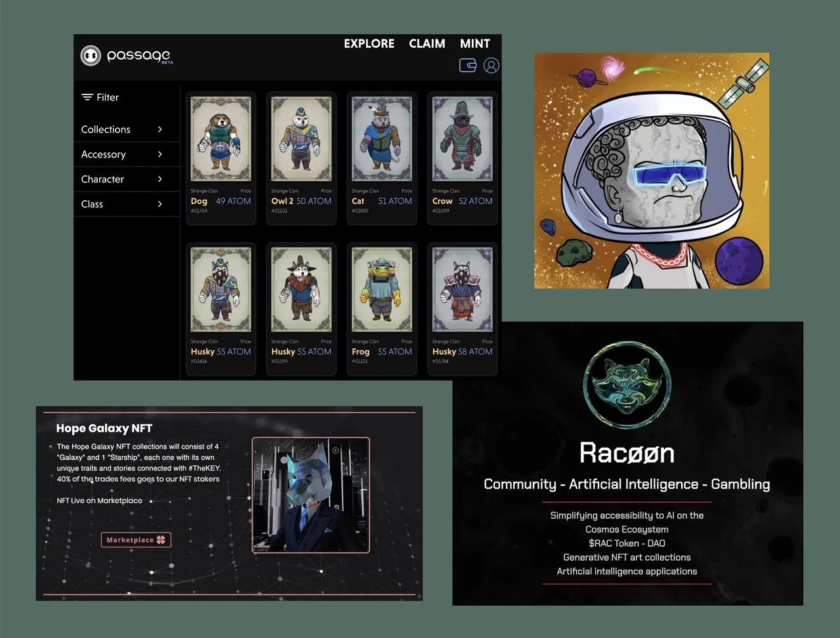Image resolution: width=840 pixels, height=638 pixels.
Task: Click the Owl 2 card name
Action: click(282, 201)
